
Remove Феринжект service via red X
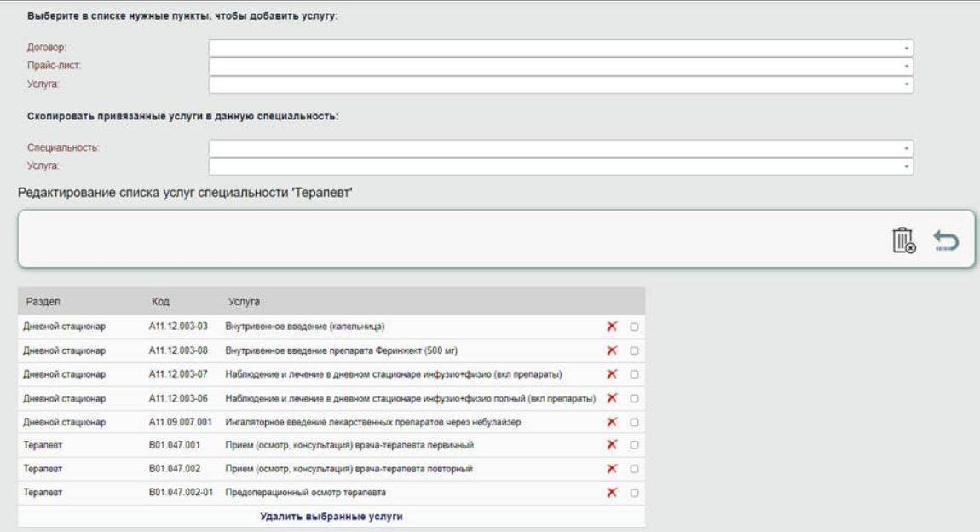click(x=612, y=350)
